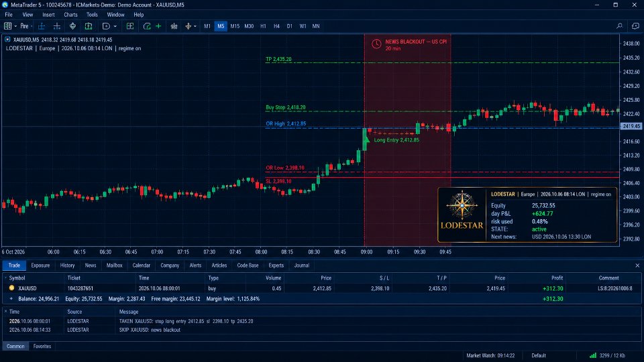Click the Buy Stop 2,418.20 level label
This screenshot has height=362, width=644.
click(286, 107)
